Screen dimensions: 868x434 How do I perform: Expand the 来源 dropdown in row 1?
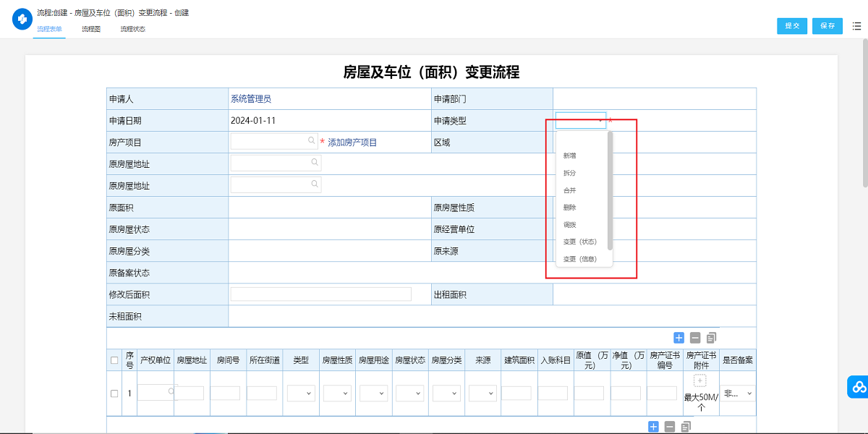click(x=482, y=393)
